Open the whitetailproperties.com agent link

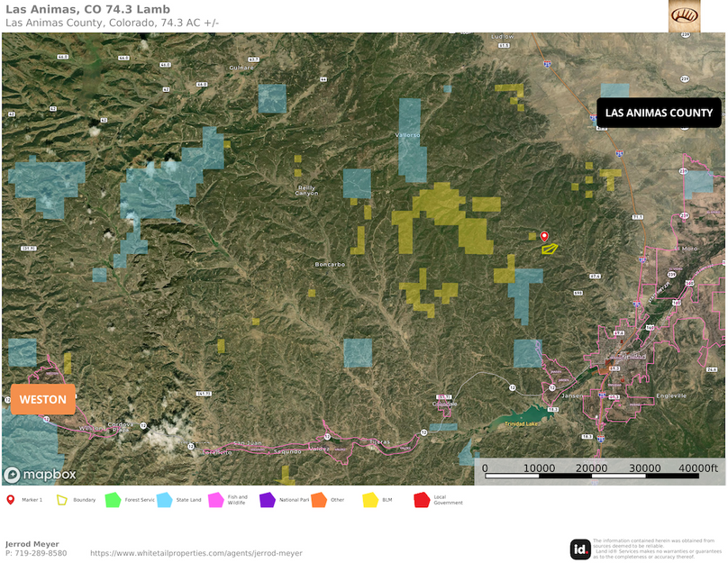coord(196,553)
